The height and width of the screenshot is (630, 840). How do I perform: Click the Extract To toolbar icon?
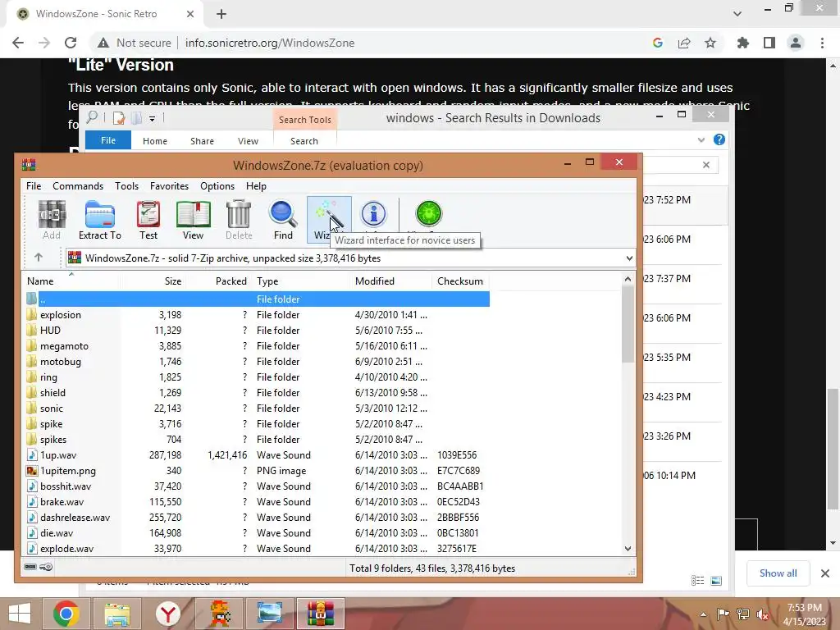pyautogui.click(x=99, y=219)
